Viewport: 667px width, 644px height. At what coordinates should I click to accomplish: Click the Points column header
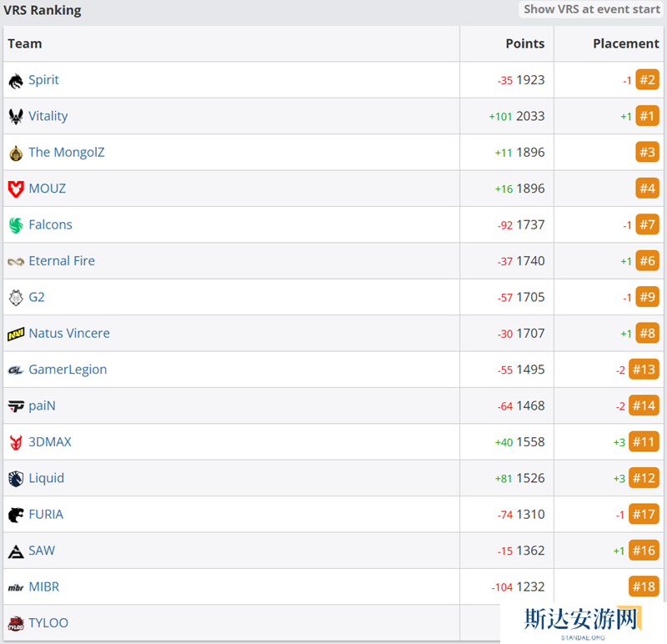[524, 43]
